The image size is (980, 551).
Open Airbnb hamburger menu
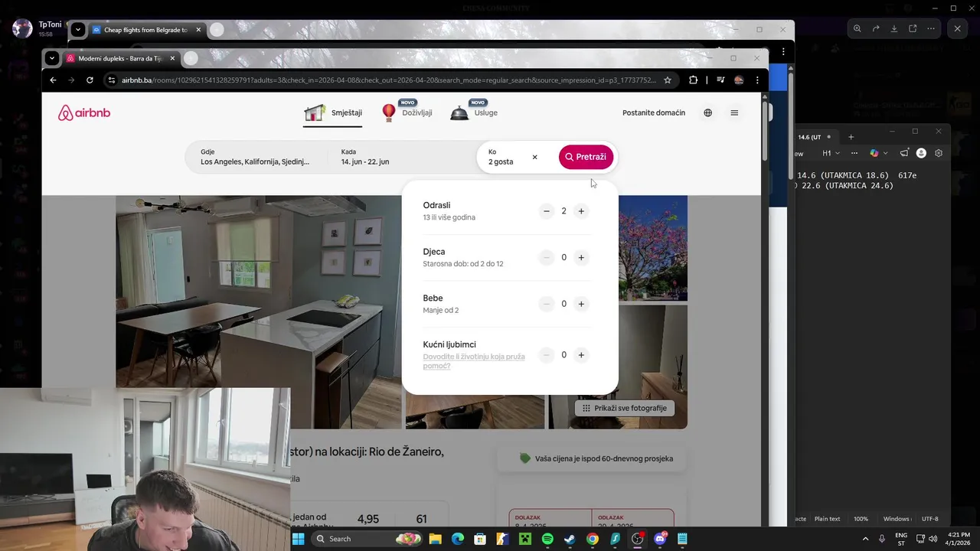point(734,112)
